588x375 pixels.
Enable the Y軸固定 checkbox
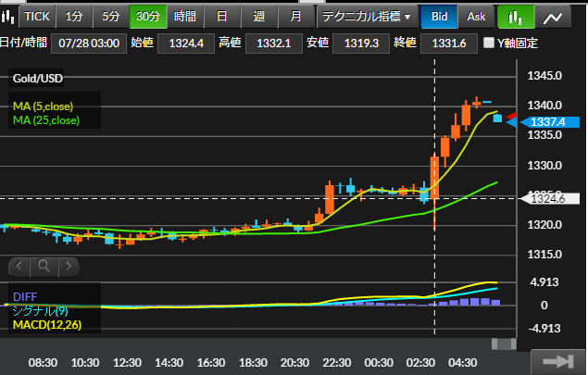(490, 44)
